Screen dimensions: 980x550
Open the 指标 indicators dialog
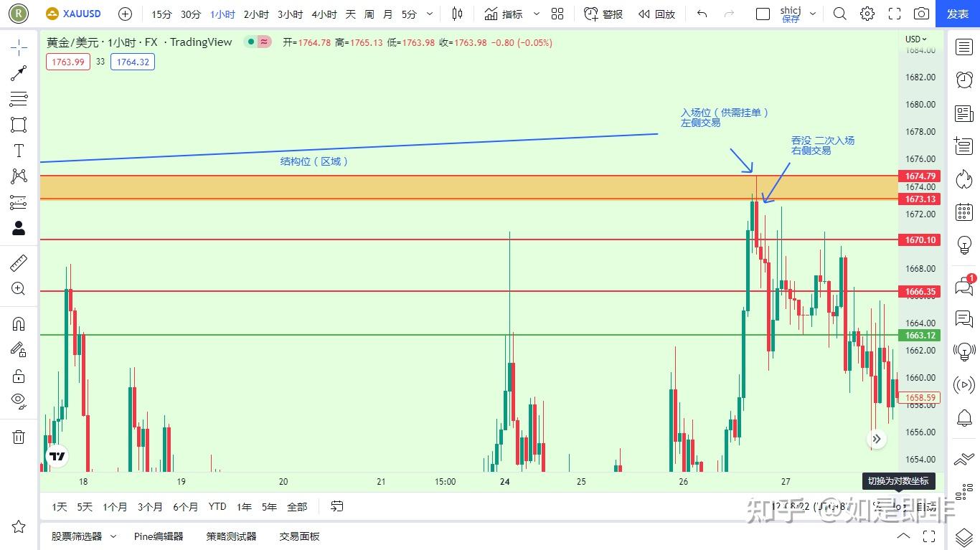pos(504,14)
